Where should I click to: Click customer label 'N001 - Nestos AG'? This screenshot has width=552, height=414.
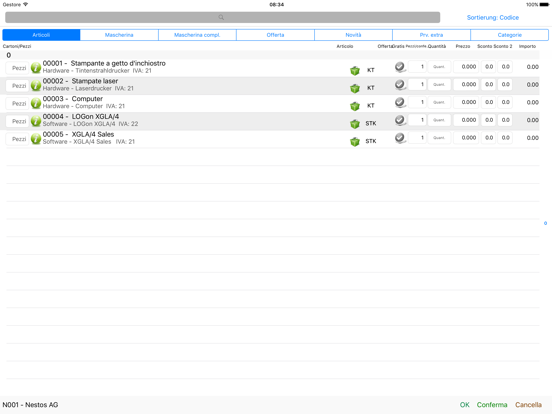30,405
